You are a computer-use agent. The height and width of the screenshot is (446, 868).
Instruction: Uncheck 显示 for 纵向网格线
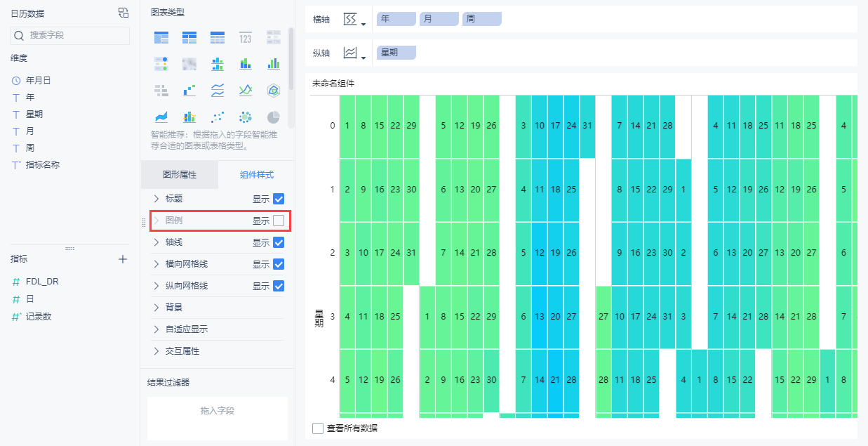coord(279,286)
